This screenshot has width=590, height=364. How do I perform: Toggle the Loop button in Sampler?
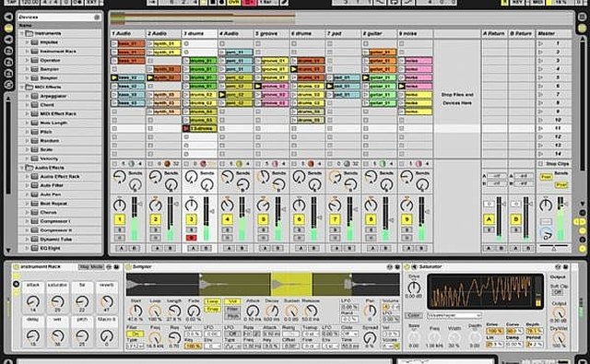[x=213, y=301]
